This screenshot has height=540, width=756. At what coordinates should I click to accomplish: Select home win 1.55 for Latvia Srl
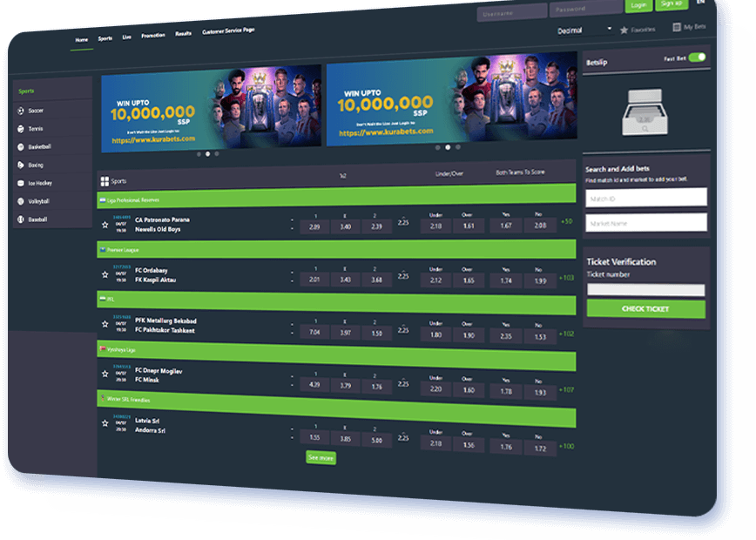point(314,437)
